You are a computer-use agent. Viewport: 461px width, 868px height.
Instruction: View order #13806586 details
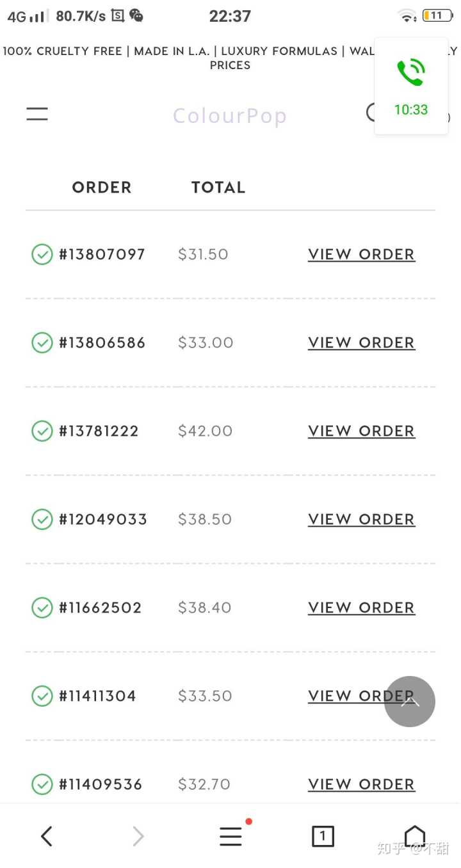point(361,342)
